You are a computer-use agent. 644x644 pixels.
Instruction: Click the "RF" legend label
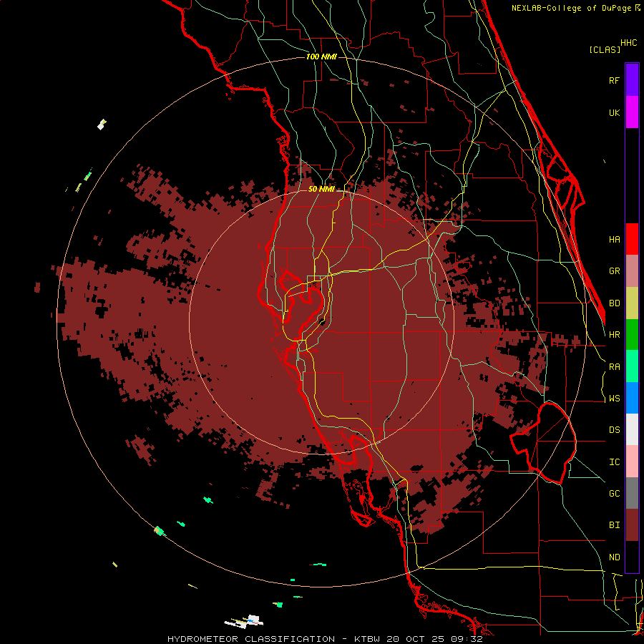pyautogui.click(x=614, y=80)
